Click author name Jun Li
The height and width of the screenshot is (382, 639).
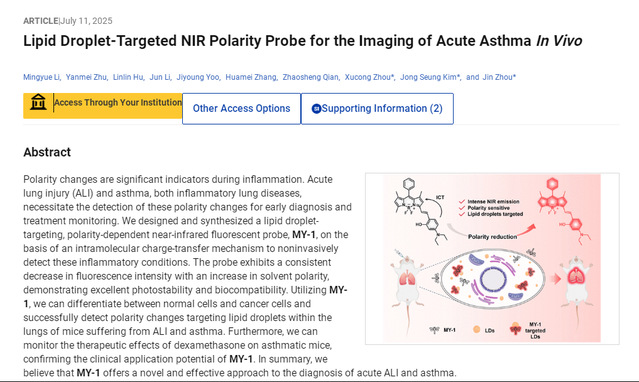click(160, 77)
